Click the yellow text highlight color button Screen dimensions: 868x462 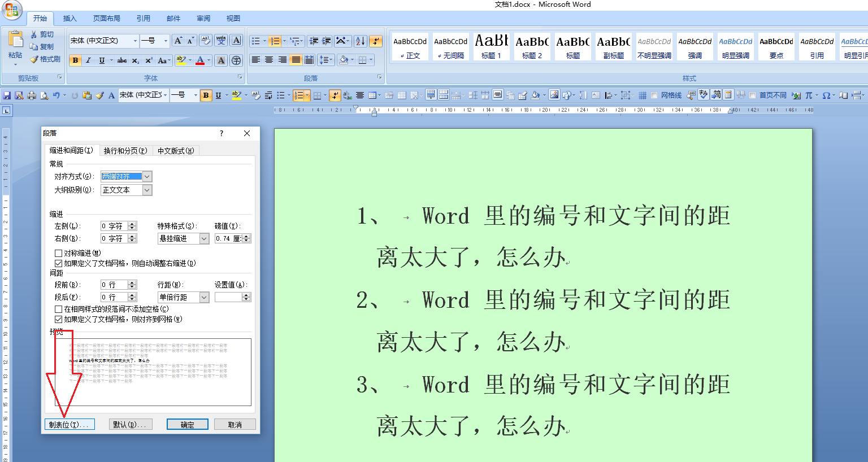181,60
